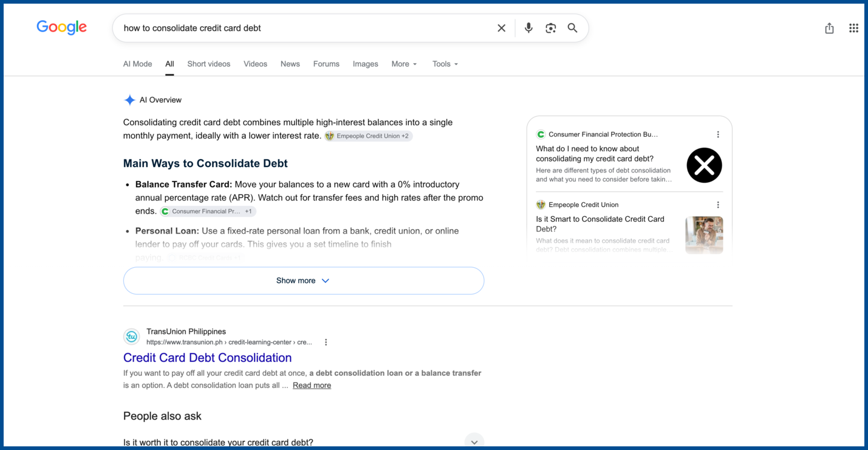This screenshot has width=868, height=450.
Task: Open the share icon at top right
Action: pyautogui.click(x=829, y=28)
